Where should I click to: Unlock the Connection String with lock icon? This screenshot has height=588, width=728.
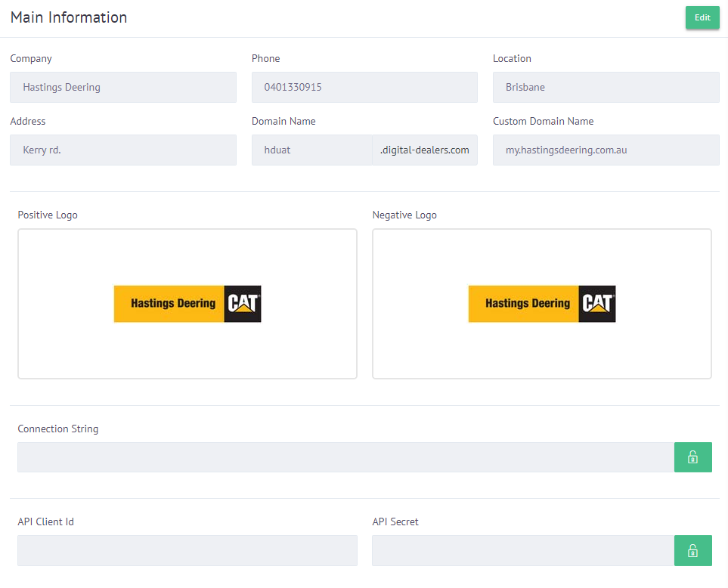(x=692, y=457)
